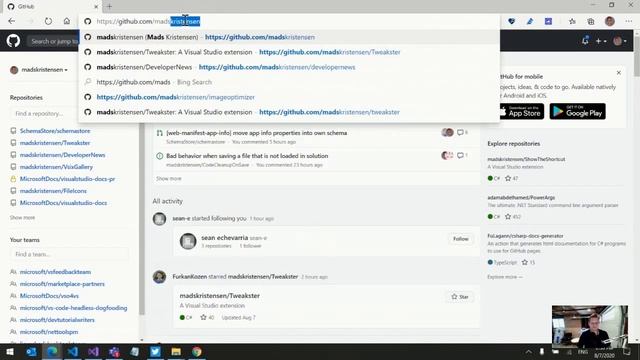This screenshot has width=640, height=360.
Task: Star the madskristensen/Tweakster card
Action: tap(460, 297)
